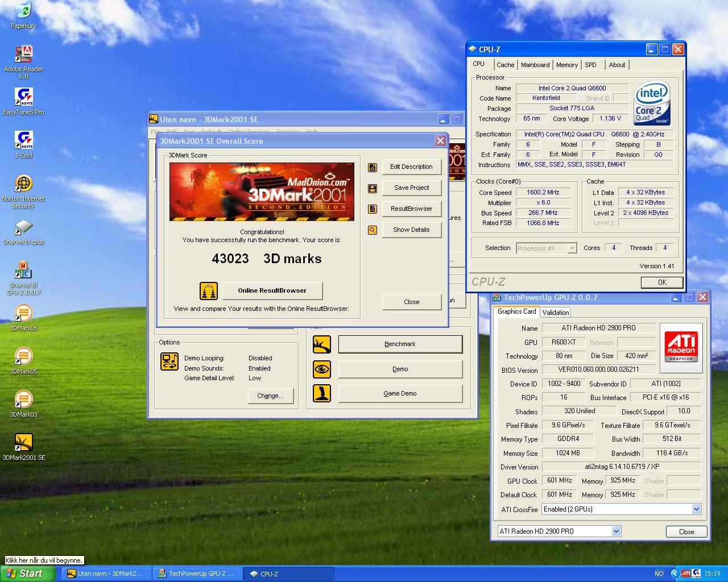Click the Memory Size 1024 MB field

click(568, 454)
